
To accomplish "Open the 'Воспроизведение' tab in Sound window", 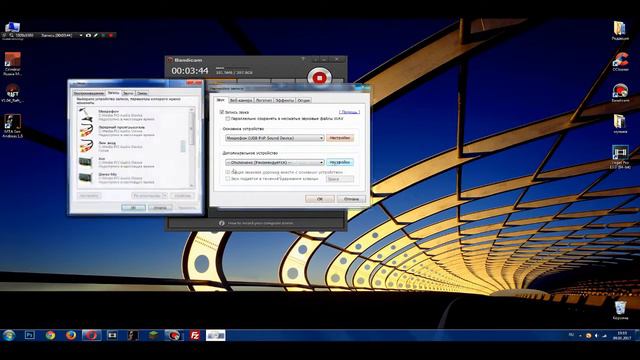I will point(89,93).
